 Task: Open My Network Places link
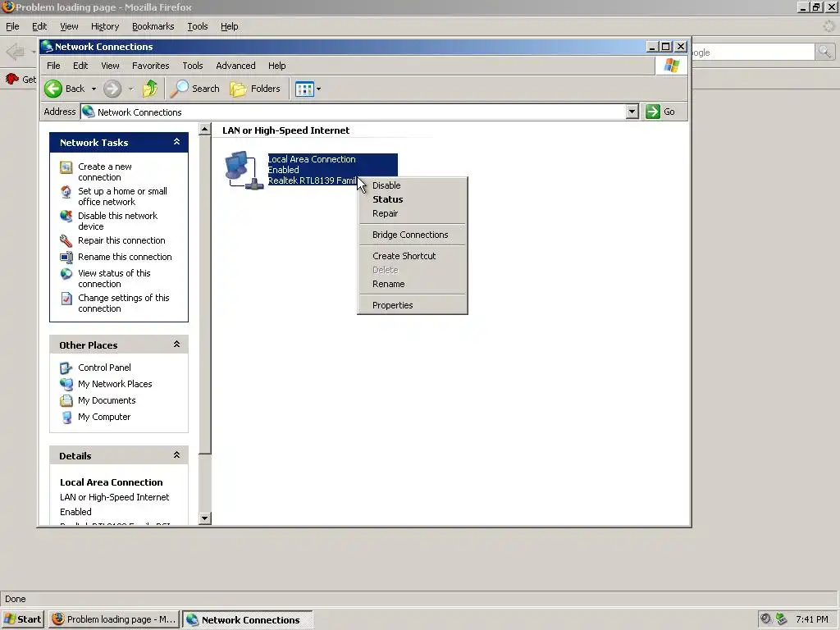point(115,384)
